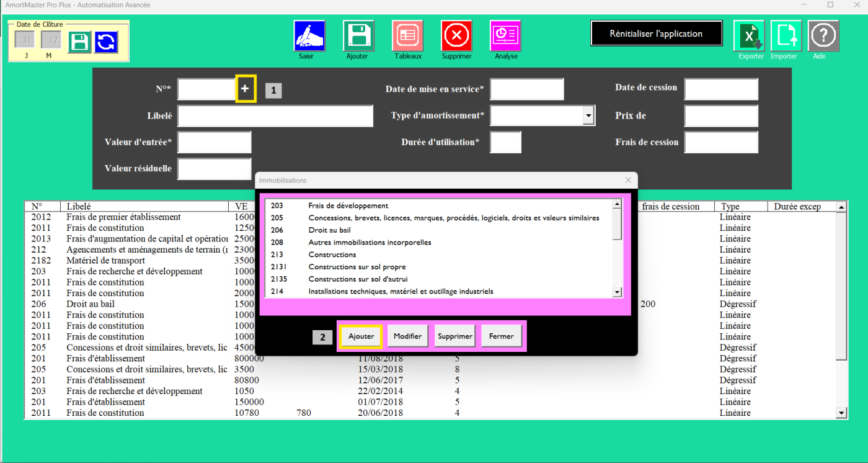This screenshot has height=463, width=868.
Task: Click the Importer icon
Action: [x=786, y=37]
